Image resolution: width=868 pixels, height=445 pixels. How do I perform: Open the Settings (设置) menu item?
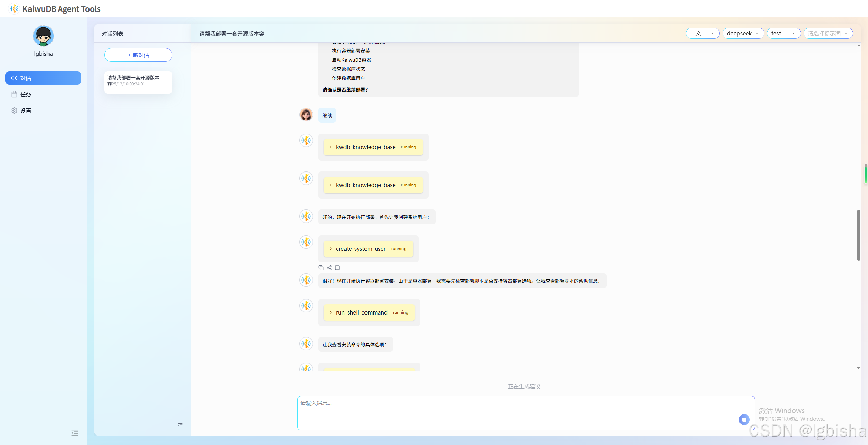(x=26, y=111)
